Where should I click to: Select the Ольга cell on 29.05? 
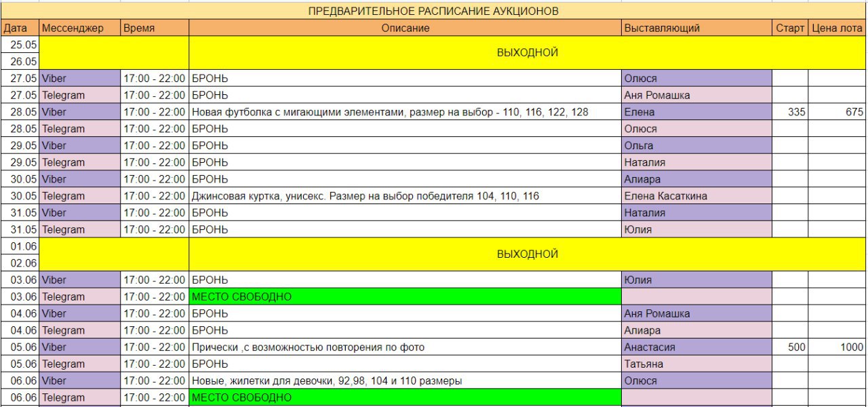[697, 145]
